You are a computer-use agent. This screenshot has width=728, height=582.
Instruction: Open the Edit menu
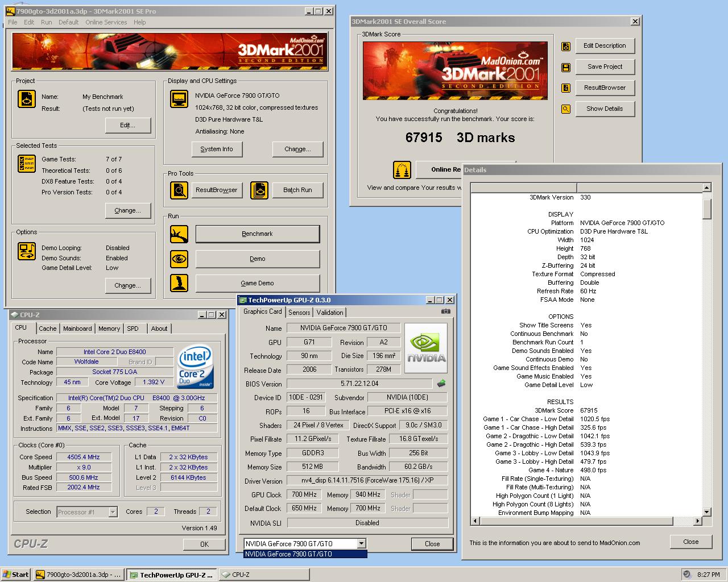pos(29,22)
